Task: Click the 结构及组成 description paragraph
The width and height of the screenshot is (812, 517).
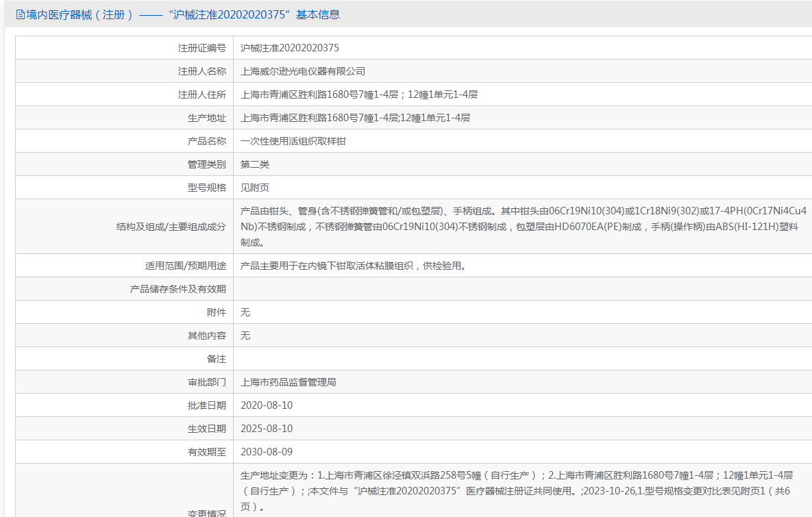Action: 522,226
